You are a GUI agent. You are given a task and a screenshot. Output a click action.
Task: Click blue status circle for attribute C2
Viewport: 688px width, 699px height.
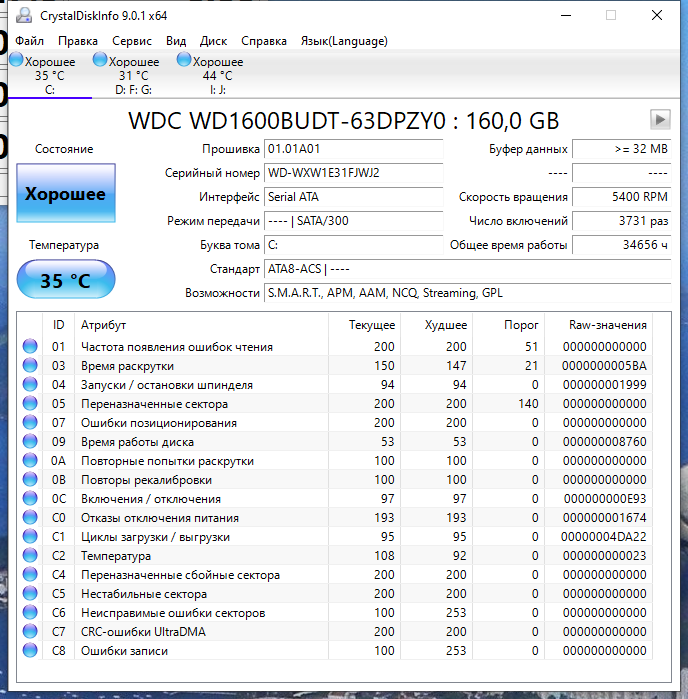click(30, 556)
